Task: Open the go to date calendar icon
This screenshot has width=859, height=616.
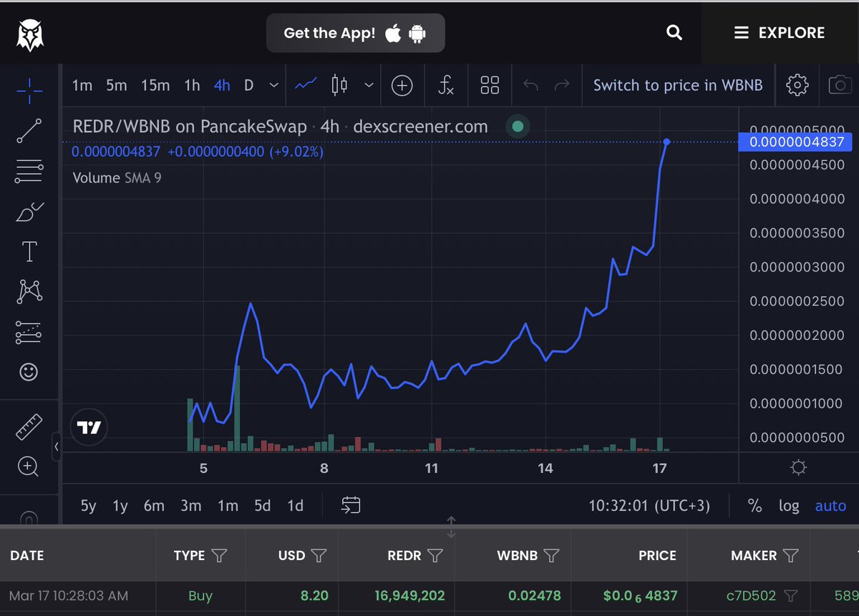Action: (351, 505)
